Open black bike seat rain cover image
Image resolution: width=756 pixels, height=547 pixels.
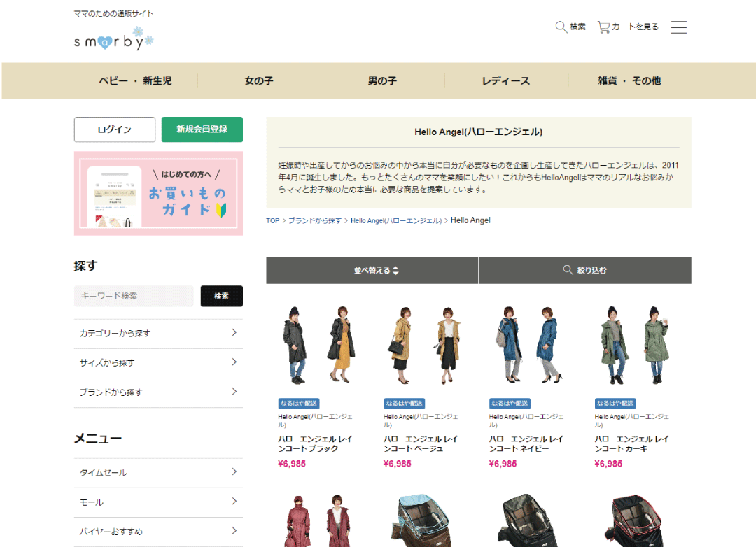pyautogui.click(x=530, y=520)
